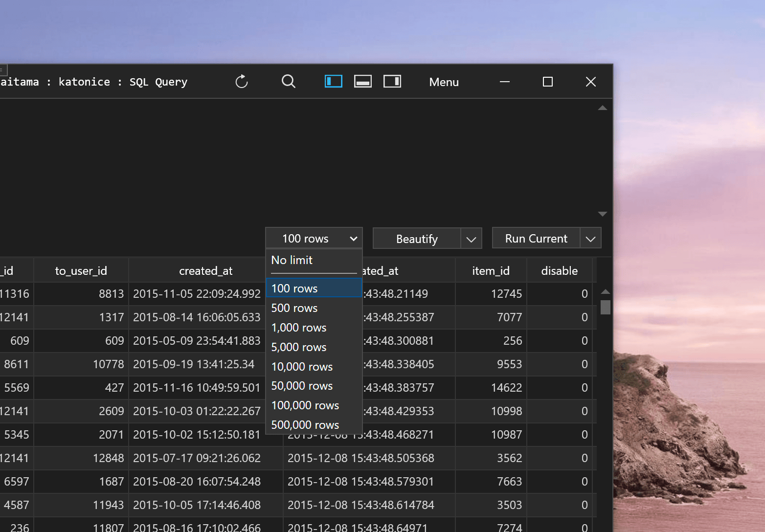Collapse the 100 rows limit dropdown
The image size is (765, 532).
314,239
